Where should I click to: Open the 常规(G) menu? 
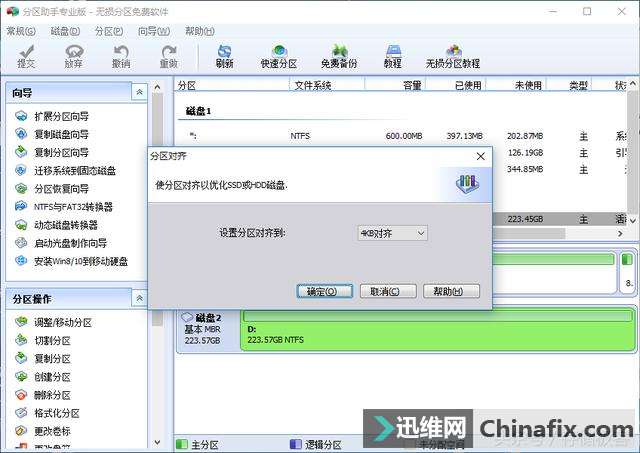(x=21, y=31)
